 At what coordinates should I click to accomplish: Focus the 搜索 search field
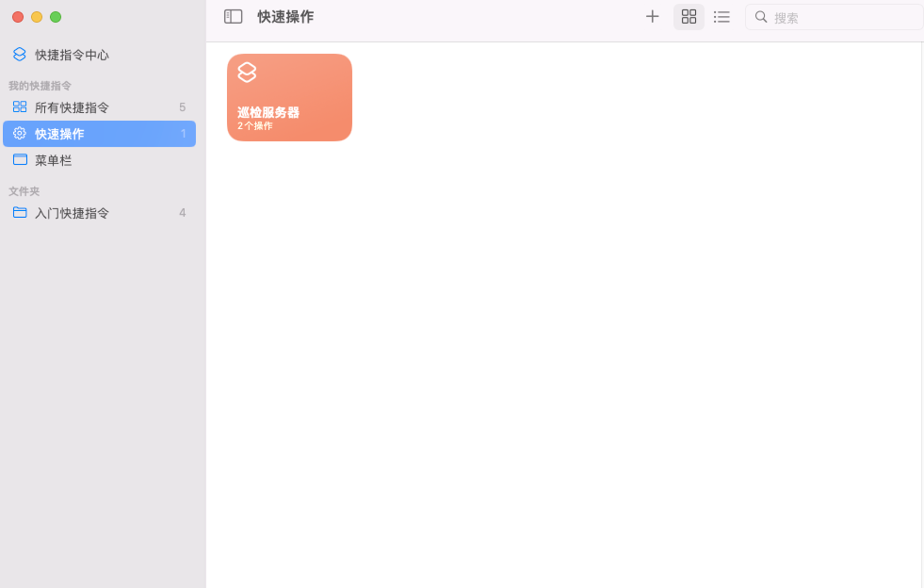point(834,17)
